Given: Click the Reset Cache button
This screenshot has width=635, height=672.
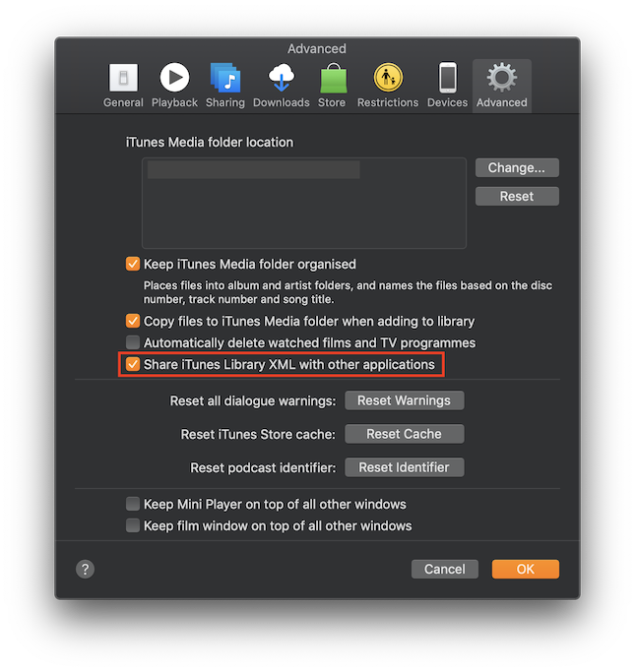Looking at the screenshot, I should coord(405,434).
